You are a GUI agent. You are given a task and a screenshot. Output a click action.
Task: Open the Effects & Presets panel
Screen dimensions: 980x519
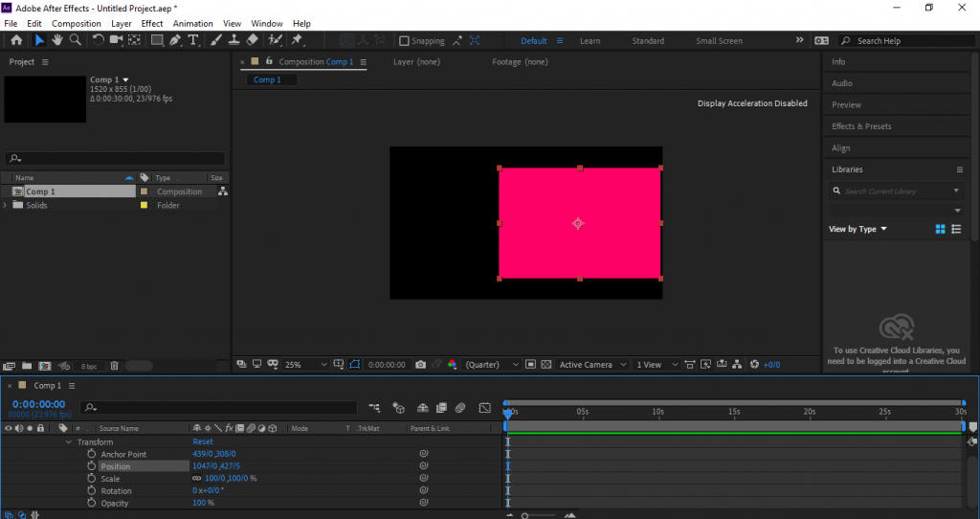[861, 126]
